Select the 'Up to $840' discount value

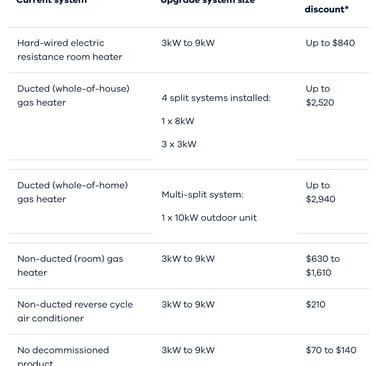coord(330,43)
